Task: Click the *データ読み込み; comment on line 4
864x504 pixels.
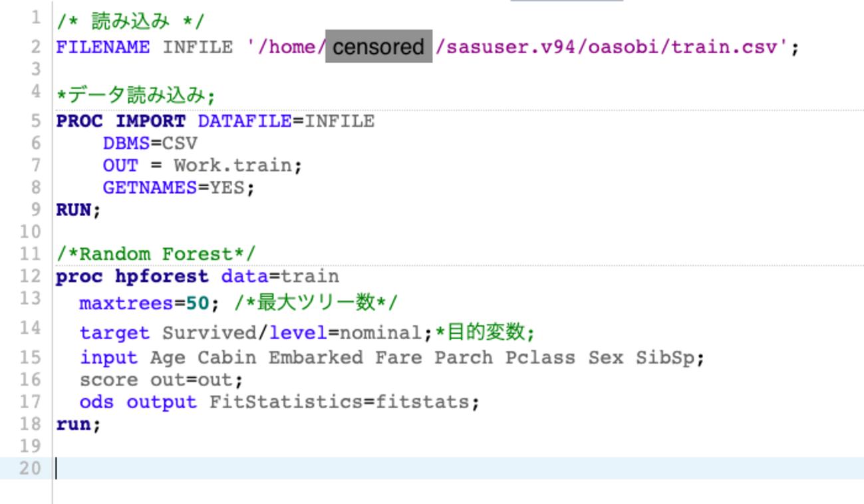Action: pyautogui.click(x=136, y=96)
